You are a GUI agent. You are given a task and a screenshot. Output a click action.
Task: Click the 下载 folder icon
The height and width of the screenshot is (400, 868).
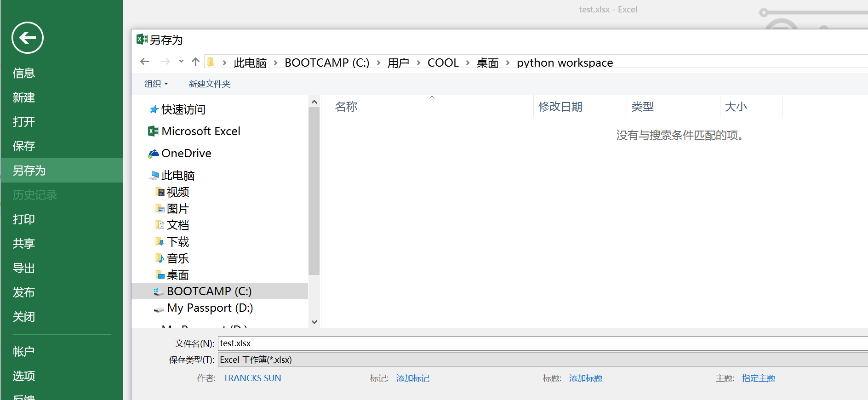(160, 242)
